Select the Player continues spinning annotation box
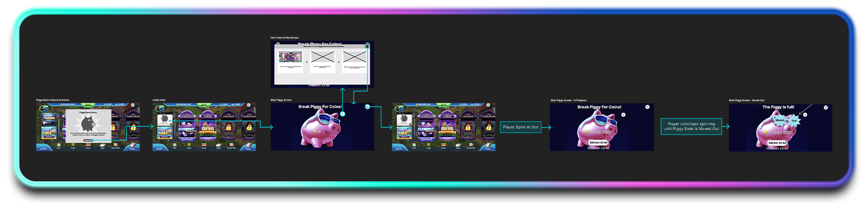868x208 pixels. [x=691, y=126]
